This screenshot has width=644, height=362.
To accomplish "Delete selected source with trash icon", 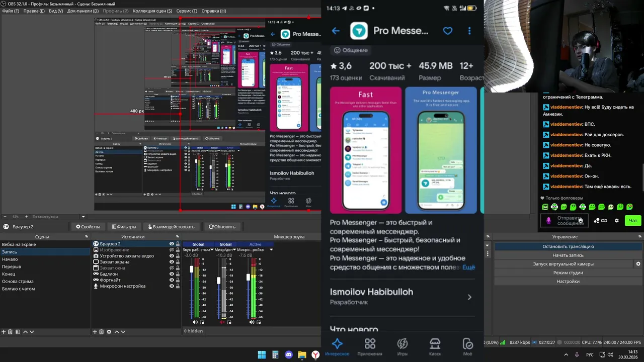I will click(101, 332).
